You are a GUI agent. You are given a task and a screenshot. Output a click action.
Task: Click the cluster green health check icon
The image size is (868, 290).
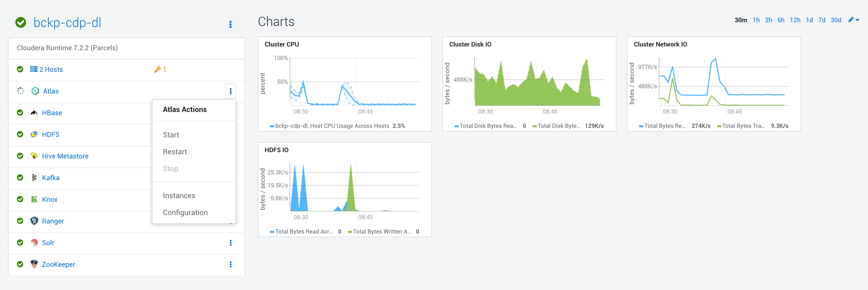tap(21, 23)
